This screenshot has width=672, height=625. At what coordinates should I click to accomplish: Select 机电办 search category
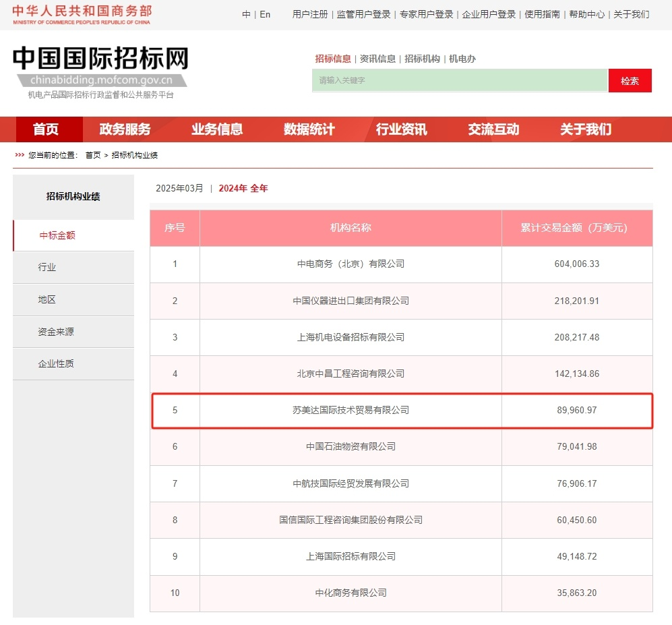click(x=462, y=59)
